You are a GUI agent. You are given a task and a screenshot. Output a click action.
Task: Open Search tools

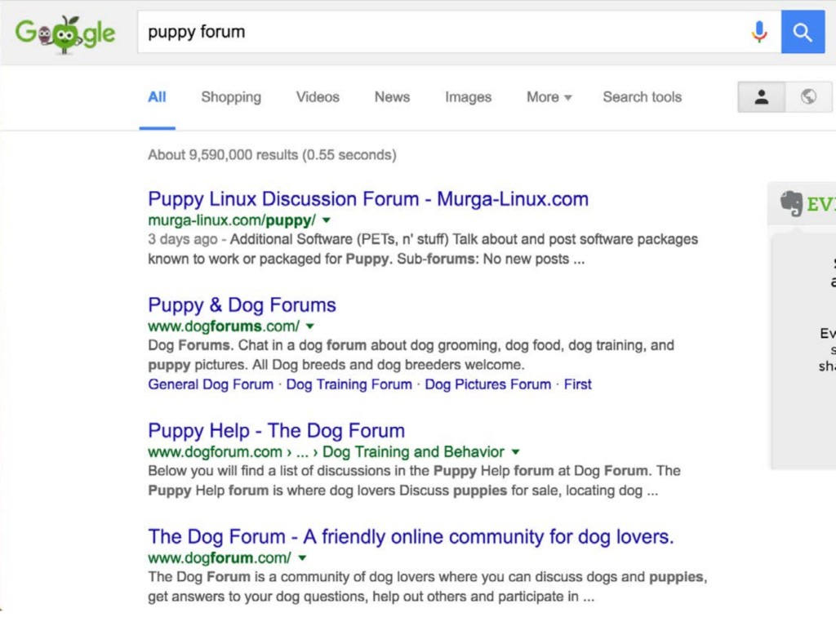642,97
